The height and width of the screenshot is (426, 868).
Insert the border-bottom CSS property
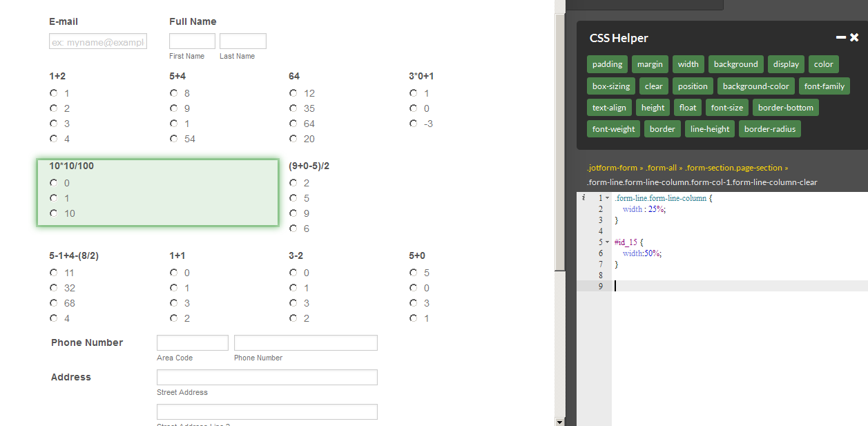coord(786,108)
